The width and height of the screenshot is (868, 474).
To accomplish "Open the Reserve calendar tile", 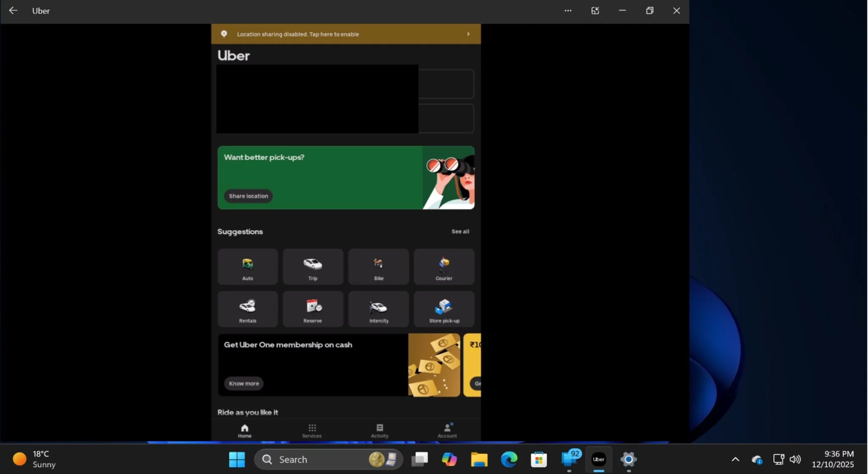I will click(313, 309).
